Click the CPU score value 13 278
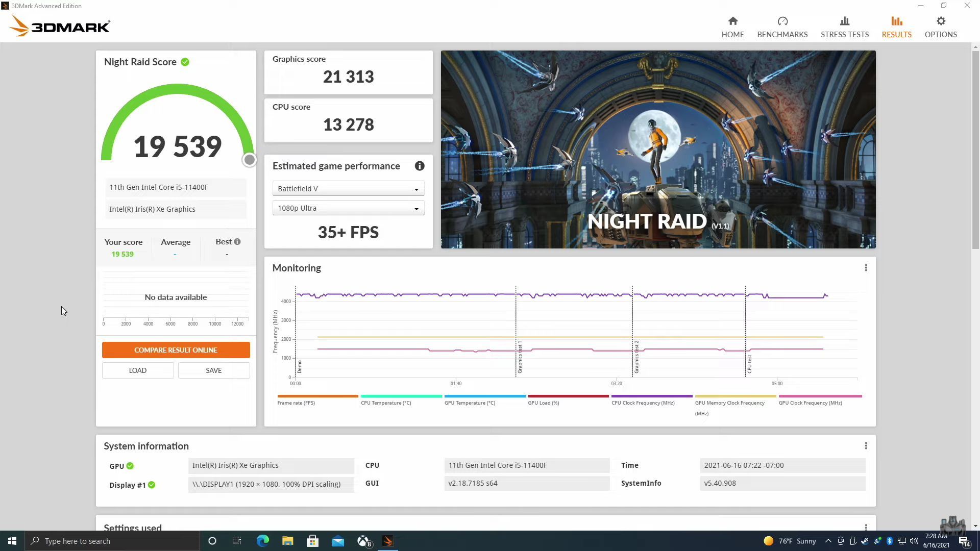Screen dimensions: 980x551 coord(348,124)
